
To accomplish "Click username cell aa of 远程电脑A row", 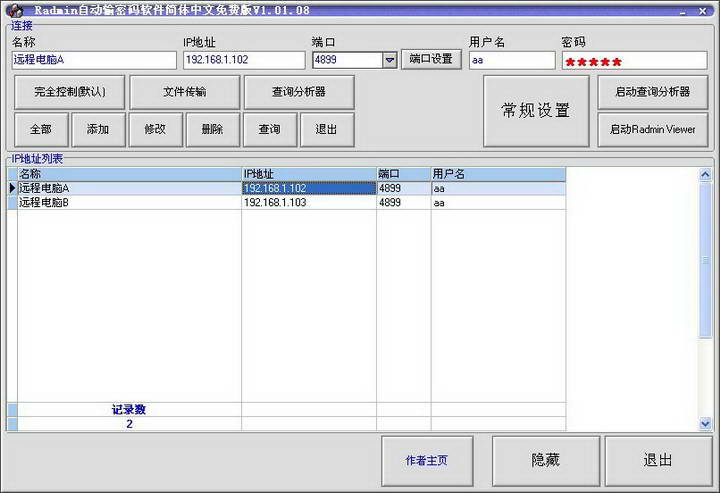I will pos(498,188).
